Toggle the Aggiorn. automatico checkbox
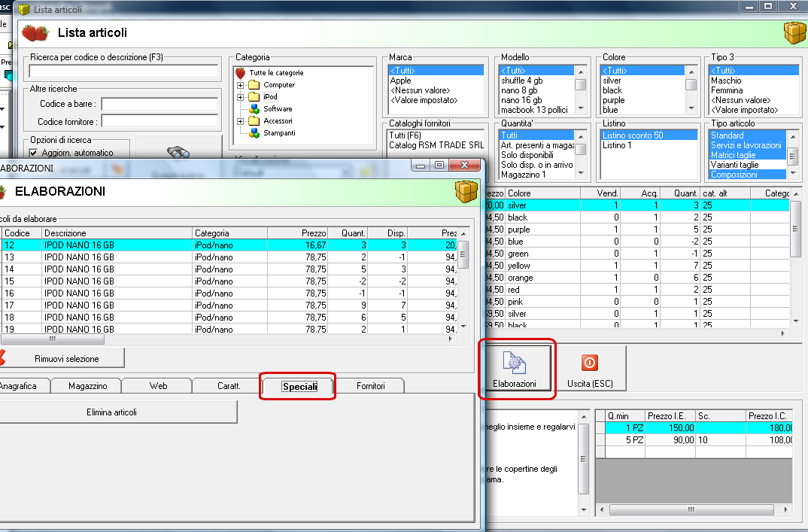This screenshot has width=808, height=532. tap(34, 153)
